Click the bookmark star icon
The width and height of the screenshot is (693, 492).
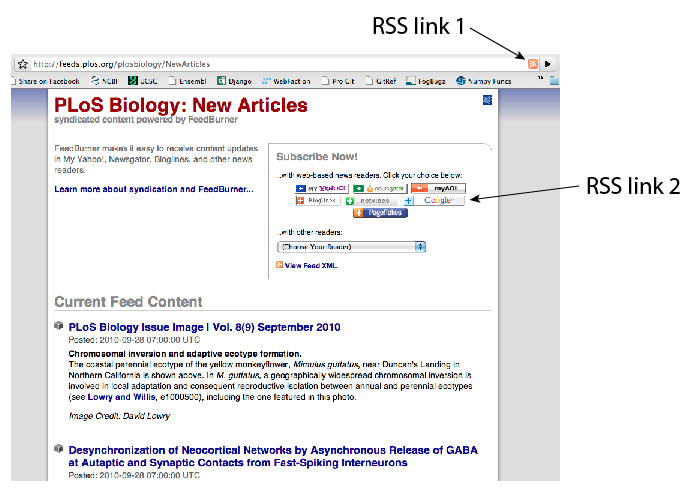pos(23,64)
